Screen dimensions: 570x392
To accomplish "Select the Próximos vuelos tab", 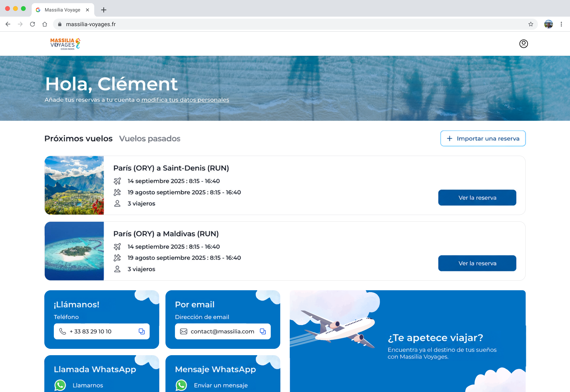I will coord(78,139).
